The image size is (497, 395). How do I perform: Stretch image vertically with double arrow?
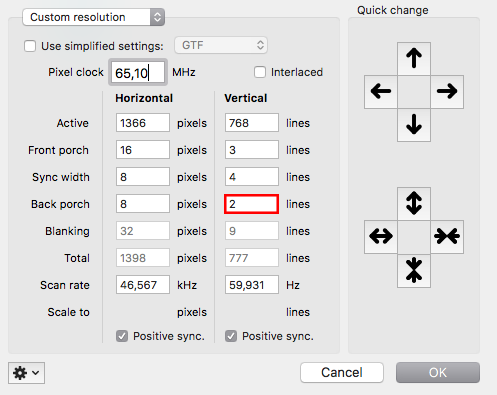click(414, 203)
